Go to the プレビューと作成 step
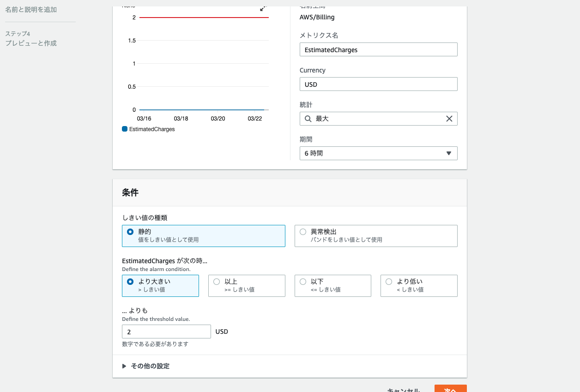The image size is (580, 392). click(31, 43)
